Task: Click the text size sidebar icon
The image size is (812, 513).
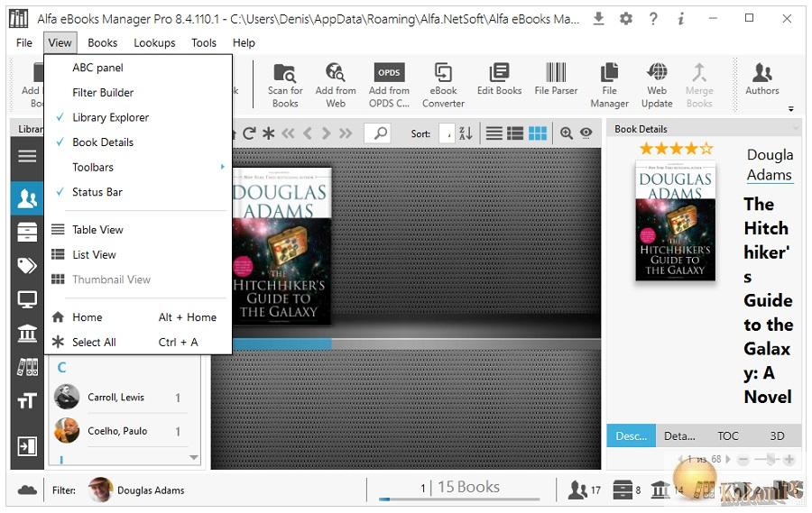Action: click(x=27, y=400)
